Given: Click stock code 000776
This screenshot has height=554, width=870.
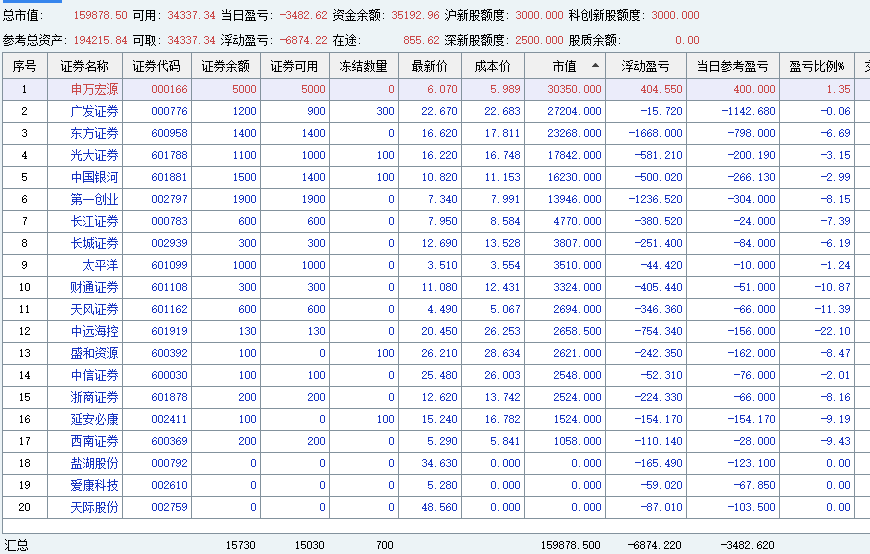Looking at the screenshot, I should [169, 112].
